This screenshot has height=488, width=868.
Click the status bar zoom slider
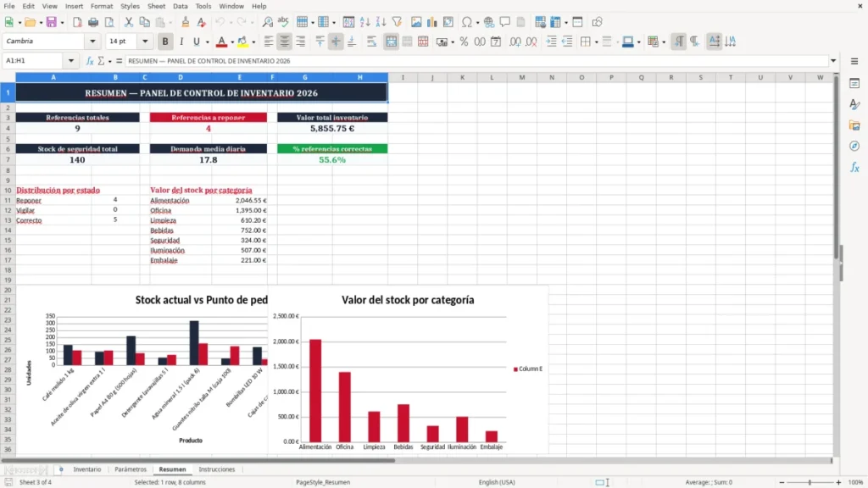pos(810,482)
